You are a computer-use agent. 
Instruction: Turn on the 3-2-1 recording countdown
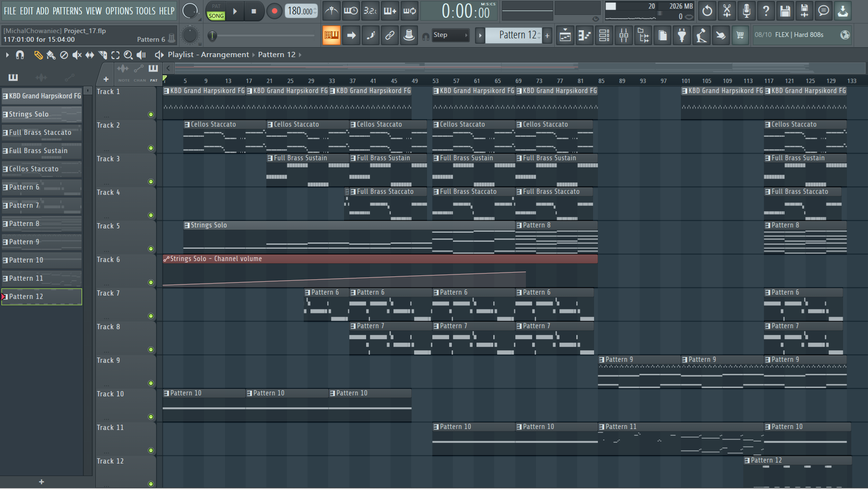click(x=370, y=11)
